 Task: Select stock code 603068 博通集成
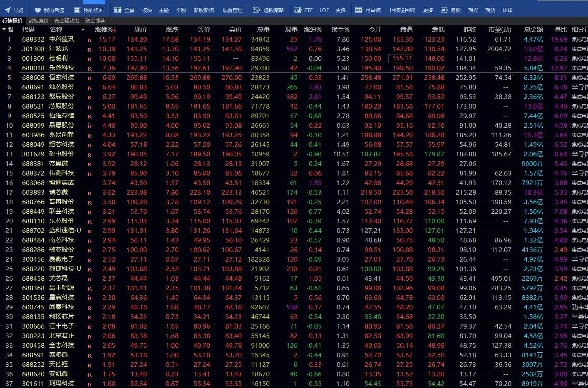[33, 183]
